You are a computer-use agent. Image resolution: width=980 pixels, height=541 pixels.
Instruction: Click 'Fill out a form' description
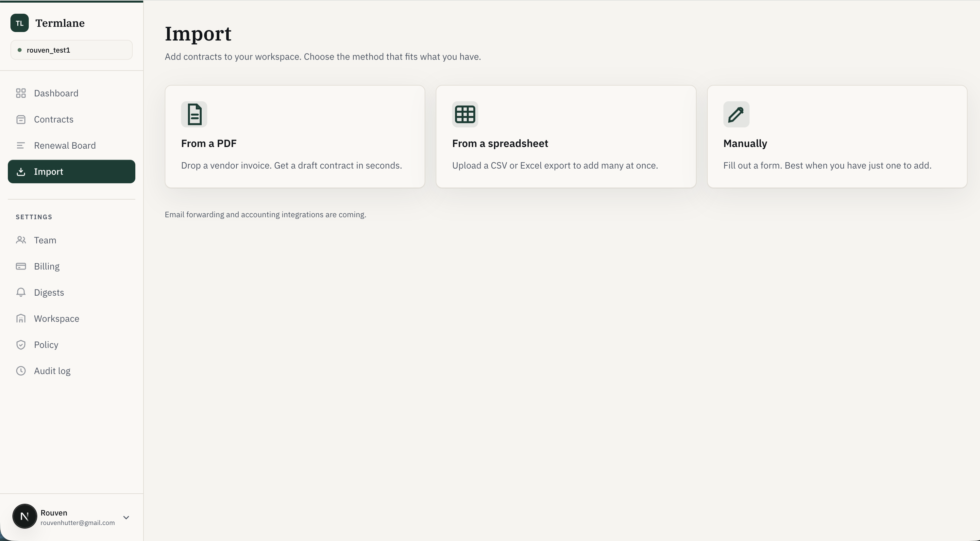[x=827, y=165]
